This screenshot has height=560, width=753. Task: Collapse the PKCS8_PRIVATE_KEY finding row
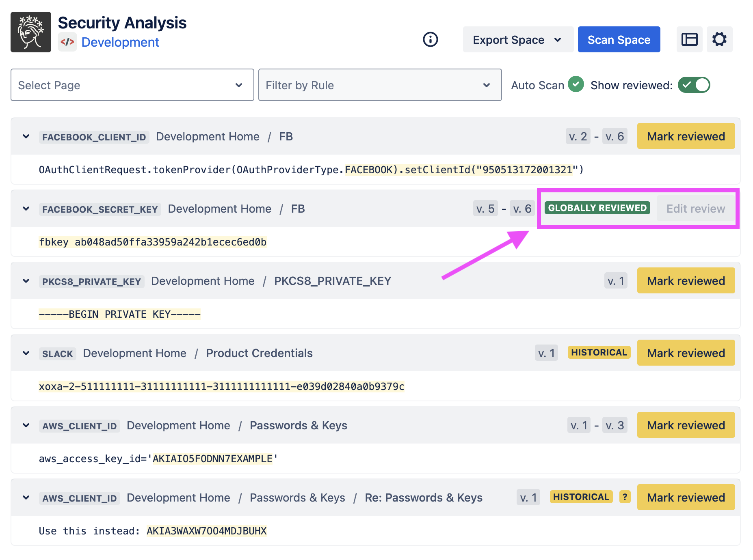tap(26, 281)
